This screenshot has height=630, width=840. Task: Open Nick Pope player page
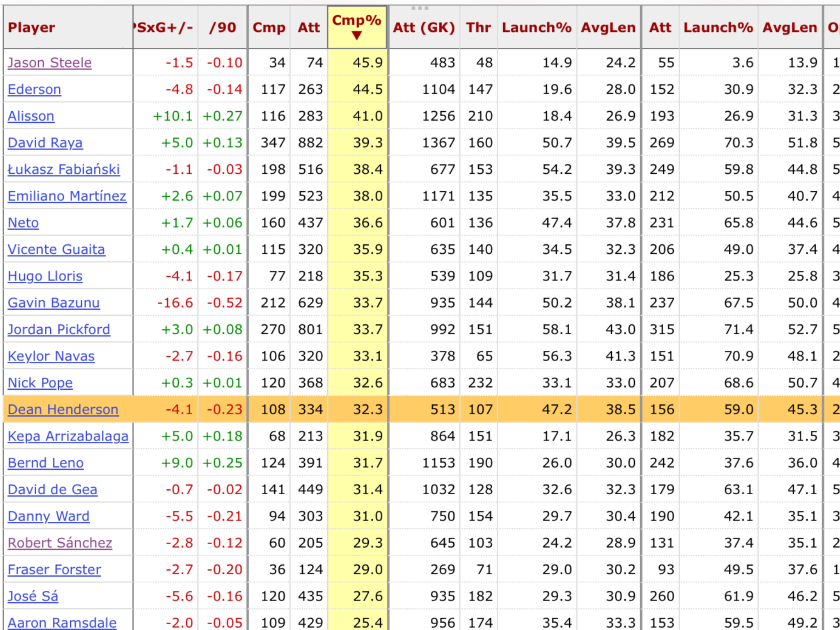(x=40, y=383)
